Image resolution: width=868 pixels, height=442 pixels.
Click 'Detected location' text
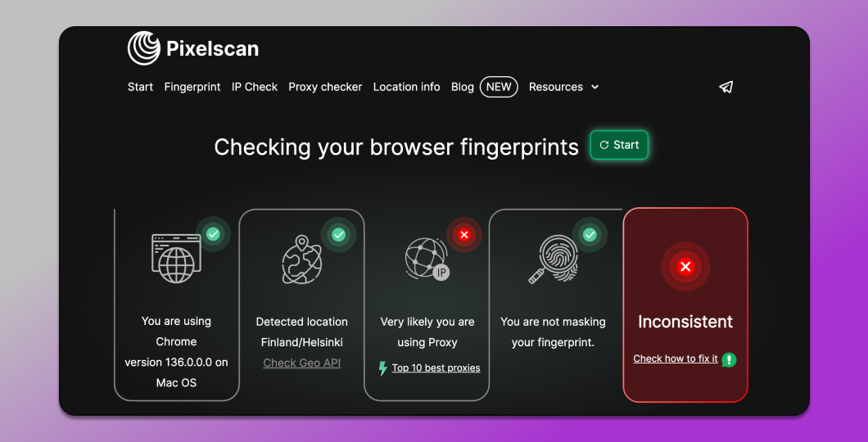point(301,322)
